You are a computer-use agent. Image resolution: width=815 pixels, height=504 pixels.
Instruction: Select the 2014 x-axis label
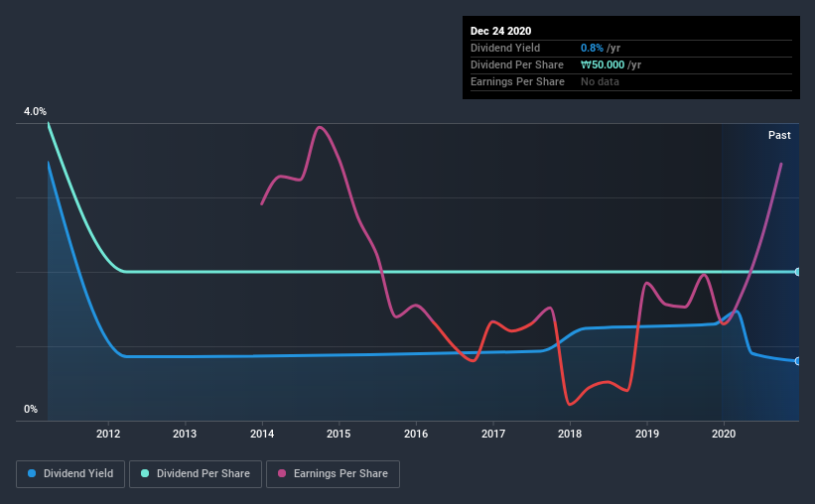pos(262,434)
